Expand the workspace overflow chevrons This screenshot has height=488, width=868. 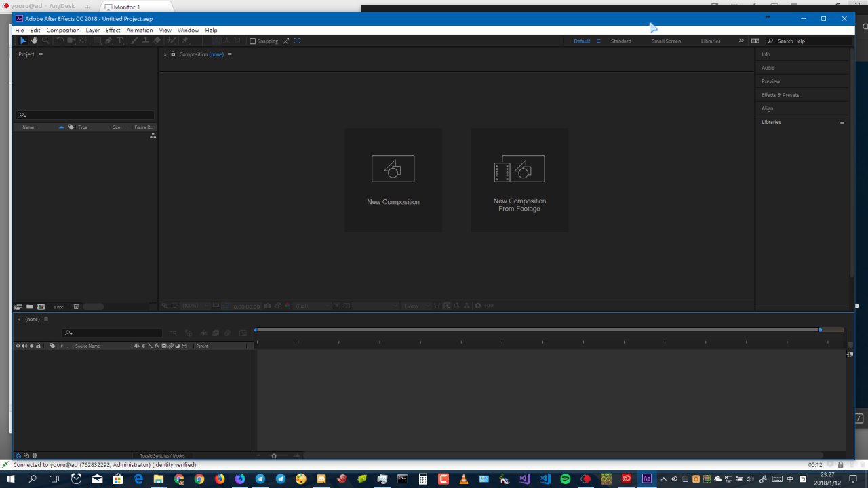tap(741, 41)
